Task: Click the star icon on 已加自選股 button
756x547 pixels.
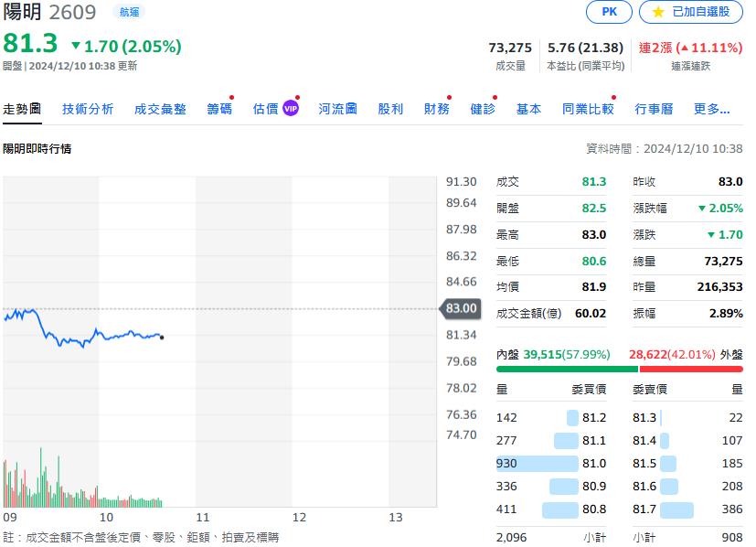Action: tap(657, 12)
